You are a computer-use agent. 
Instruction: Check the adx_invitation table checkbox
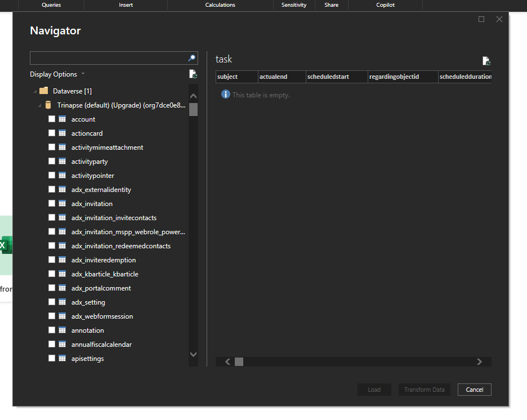coord(52,203)
